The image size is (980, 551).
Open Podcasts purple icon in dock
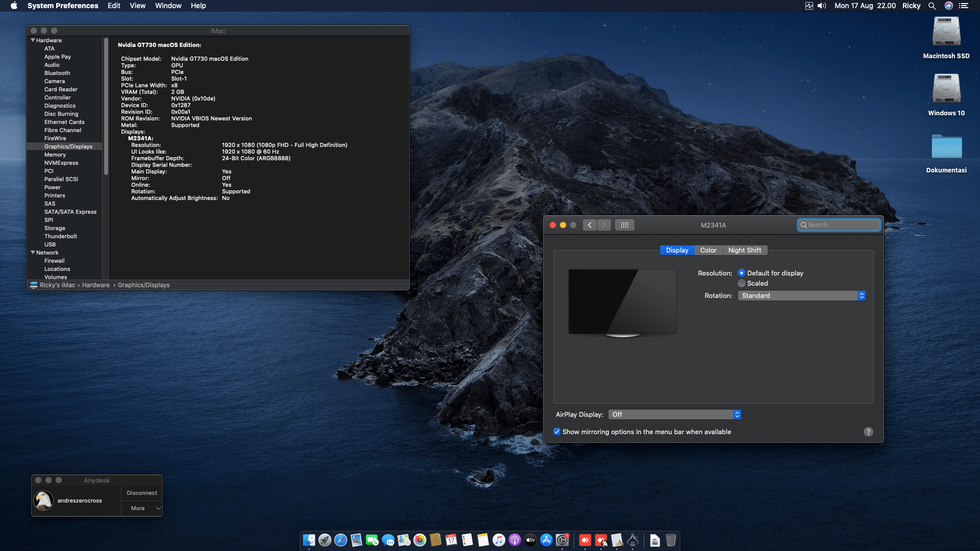pyautogui.click(x=514, y=540)
